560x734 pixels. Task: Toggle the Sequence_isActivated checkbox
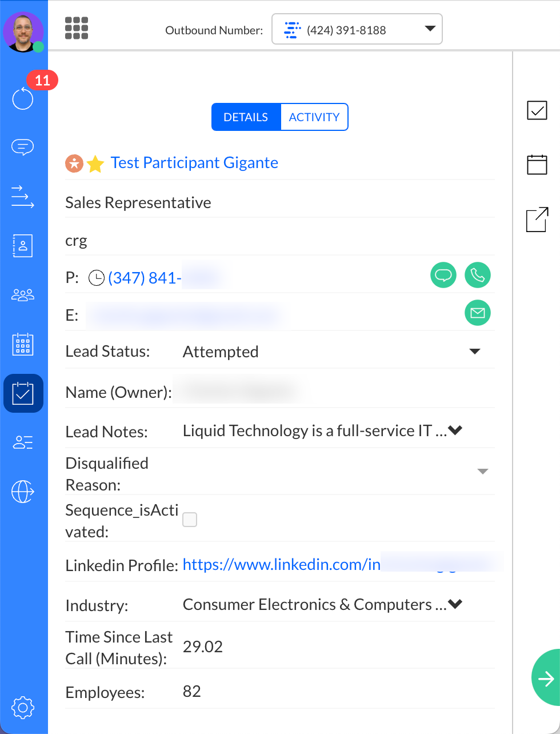point(190,520)
